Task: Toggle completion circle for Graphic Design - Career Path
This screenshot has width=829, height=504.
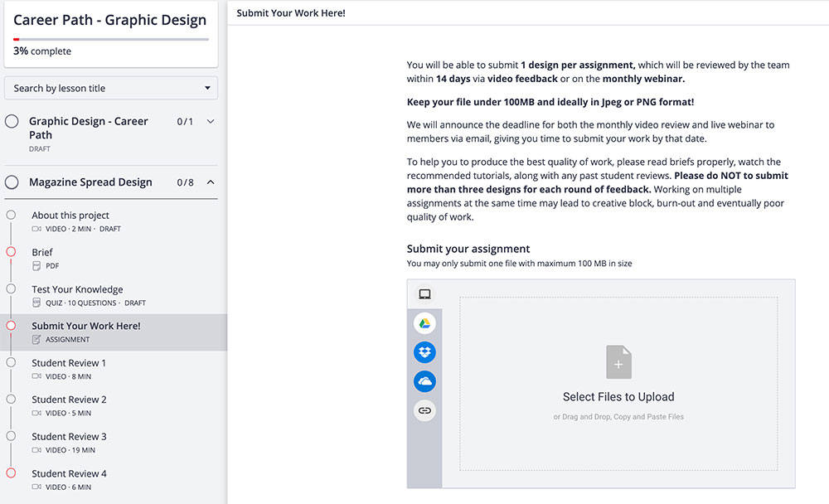Action: click(x=12, y=122)
